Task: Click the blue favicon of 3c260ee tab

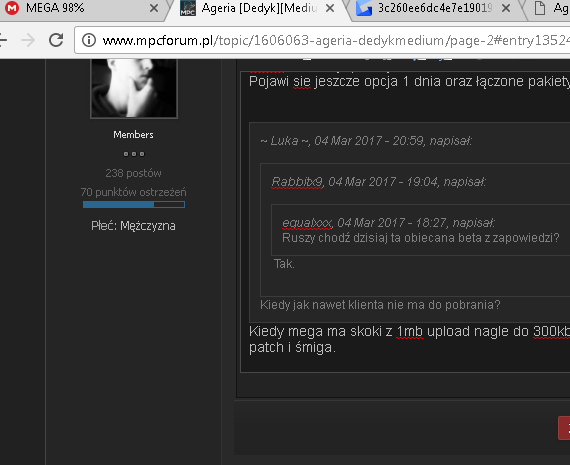Action: 364,8
